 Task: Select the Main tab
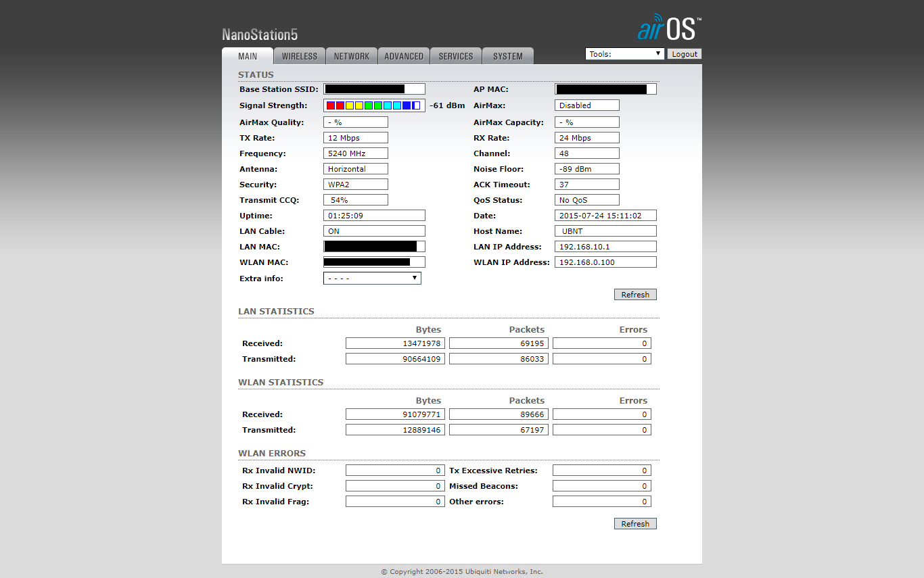click(248, 56)
